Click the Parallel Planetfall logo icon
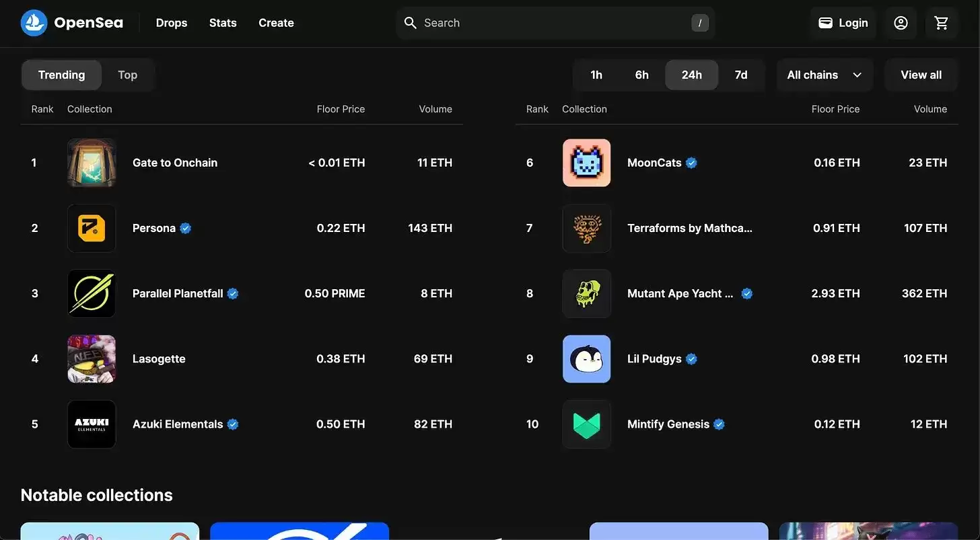 pyautogui.click(x=92, y=294)
